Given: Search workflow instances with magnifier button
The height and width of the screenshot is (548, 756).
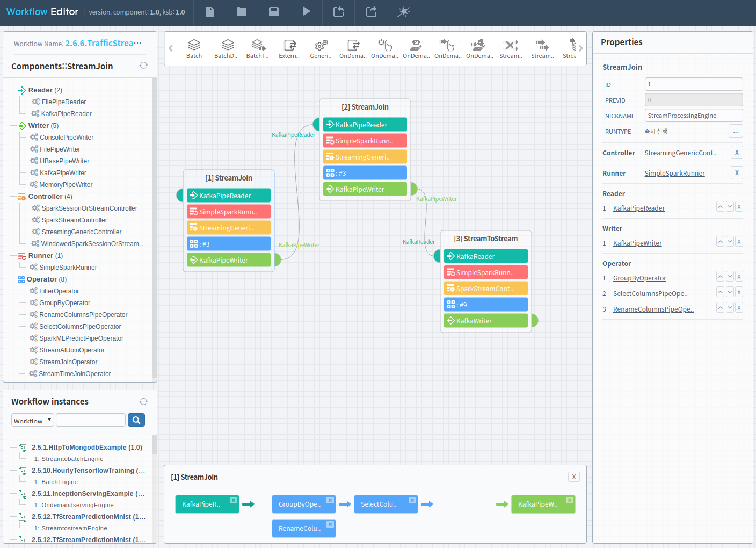Looking at the screenshot, I should tap(136, 420).
